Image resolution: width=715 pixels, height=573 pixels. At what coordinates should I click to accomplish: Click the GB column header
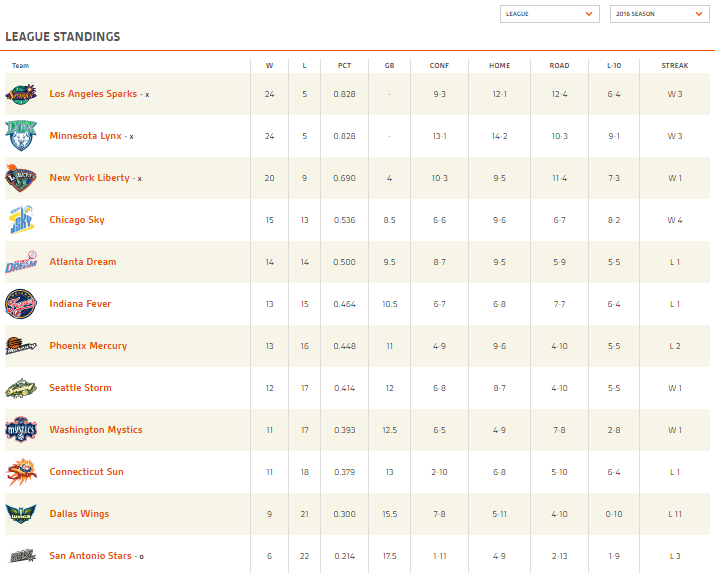click(389, 66)
